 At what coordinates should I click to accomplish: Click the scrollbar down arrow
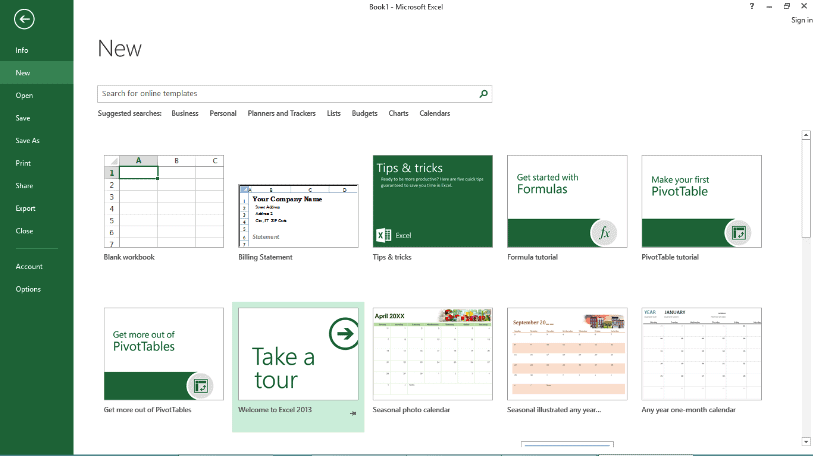806,442
